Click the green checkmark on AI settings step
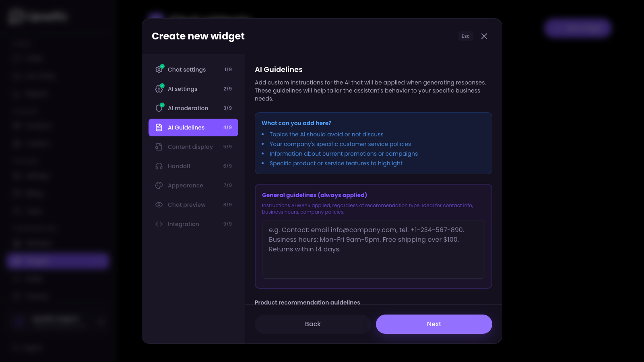644x362 pixels. [162, 85]
